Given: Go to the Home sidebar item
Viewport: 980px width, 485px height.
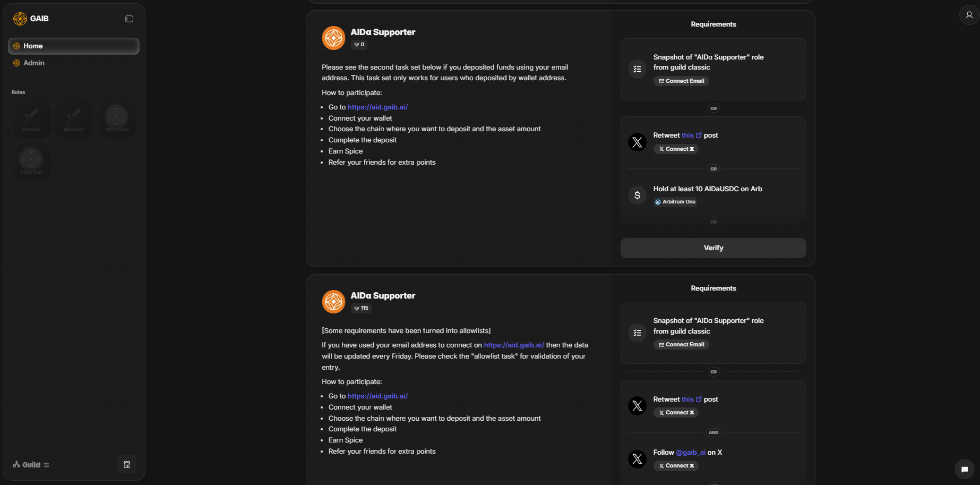Looking at the screenshot, I should [x=33, y=46].
